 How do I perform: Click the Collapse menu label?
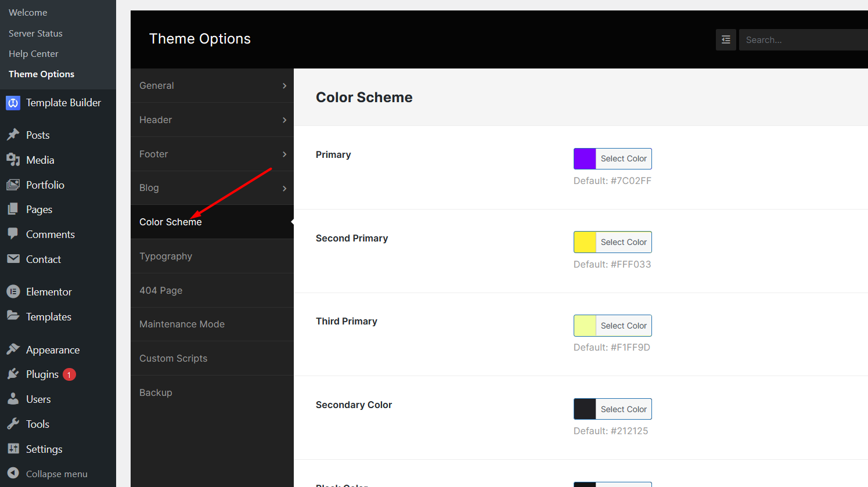click(57, 474)
